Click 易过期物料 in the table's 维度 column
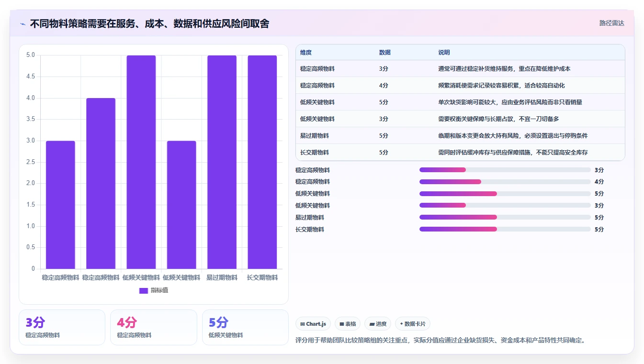This screenshot has height=364, width=644. 315,136
